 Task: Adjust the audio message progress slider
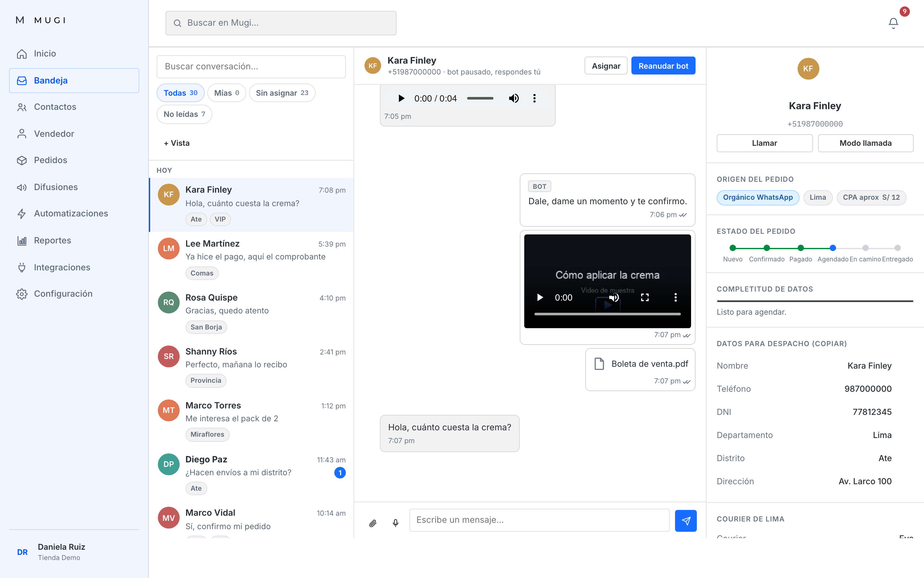point(480,98)
